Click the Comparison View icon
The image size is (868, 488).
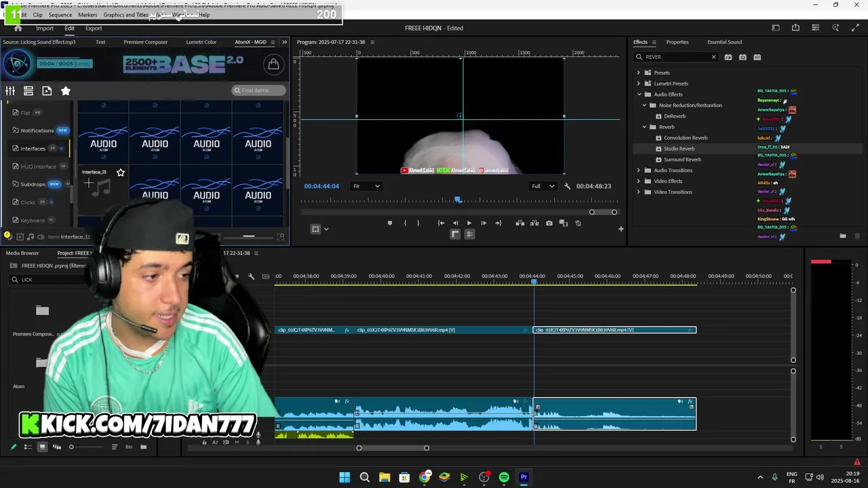(564, 223)
